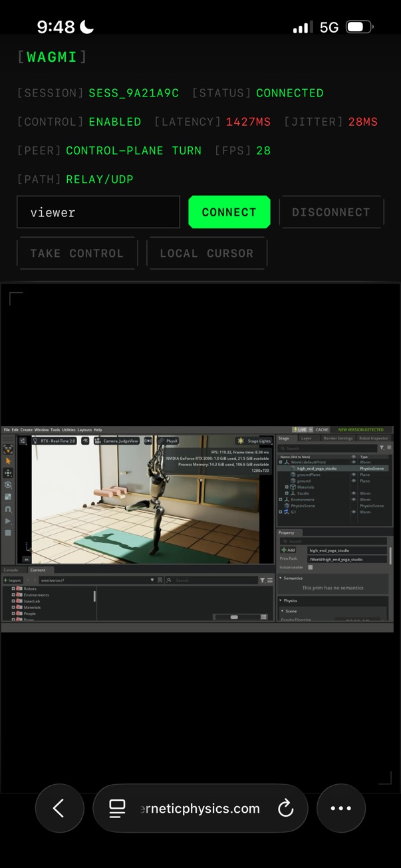This screenshot has height=868, width=401.
Task: Expand the Robots folder
Action: [x=13, y=589]
